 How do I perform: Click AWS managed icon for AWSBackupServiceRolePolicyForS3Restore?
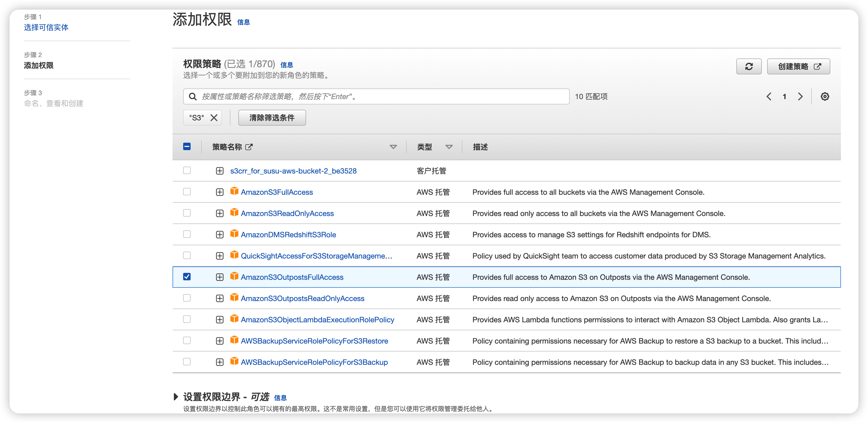coord(234,340)
